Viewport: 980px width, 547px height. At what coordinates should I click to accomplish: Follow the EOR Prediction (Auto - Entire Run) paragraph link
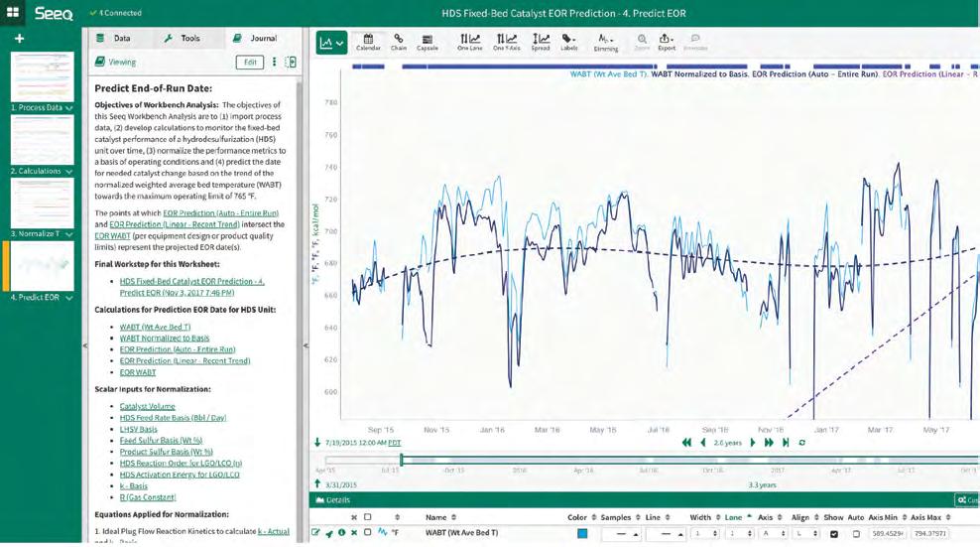tap(220, 212)
